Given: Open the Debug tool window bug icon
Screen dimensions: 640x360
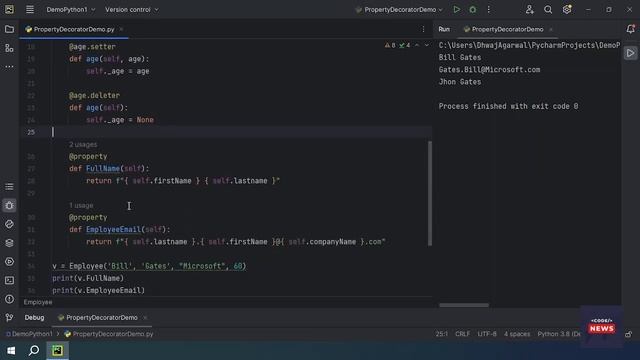Looking at the screenshot, I should (9, 205).
